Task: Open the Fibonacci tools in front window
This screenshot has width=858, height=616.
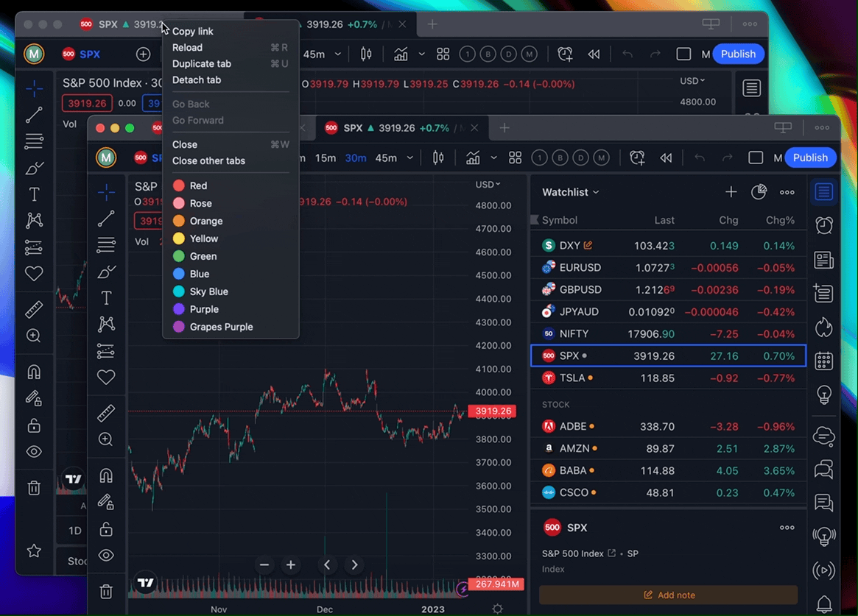Action: [x=106, y=245]
